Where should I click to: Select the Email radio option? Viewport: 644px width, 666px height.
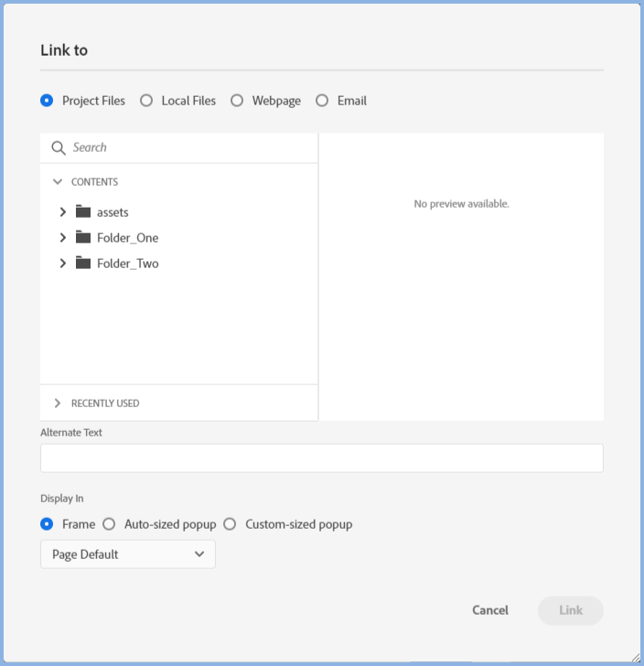322,101
